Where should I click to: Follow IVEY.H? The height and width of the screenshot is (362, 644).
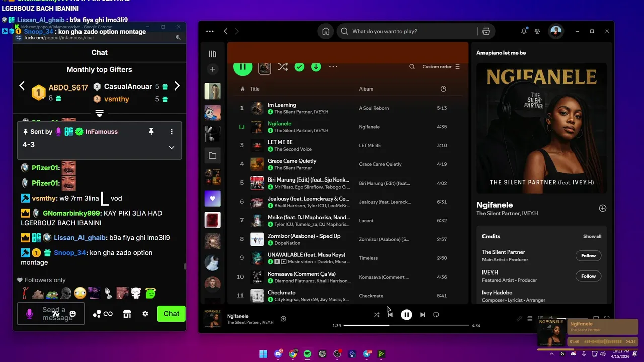(x=588, y=276)
